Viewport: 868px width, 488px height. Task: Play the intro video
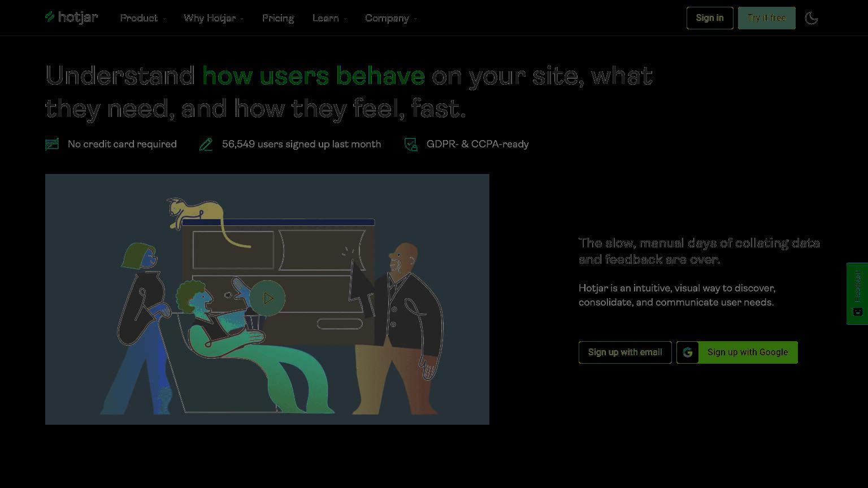coord(268,298)
